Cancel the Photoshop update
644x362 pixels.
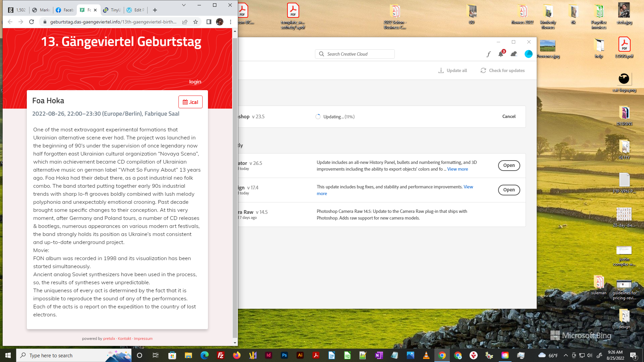click(x=508, y=116)
